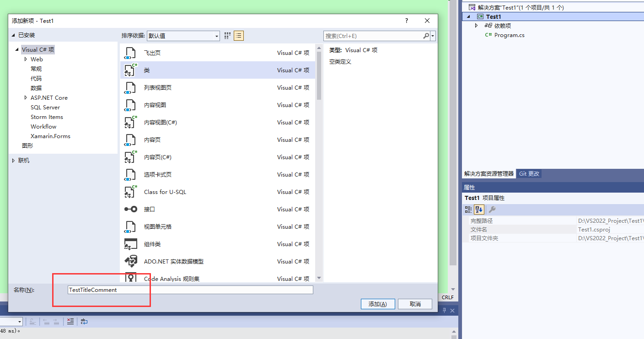Choose the 选项卡式页 template icon
This screenshot has height=339, width=644.
[130, 175]
